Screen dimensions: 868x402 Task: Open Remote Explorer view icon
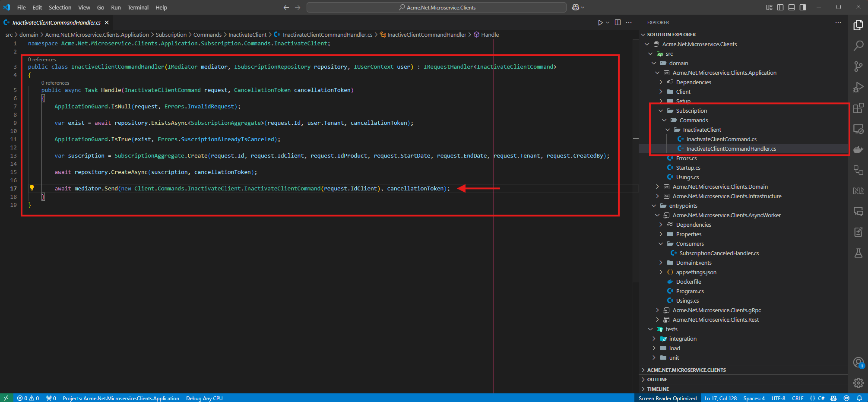click(x=858, y=129)
